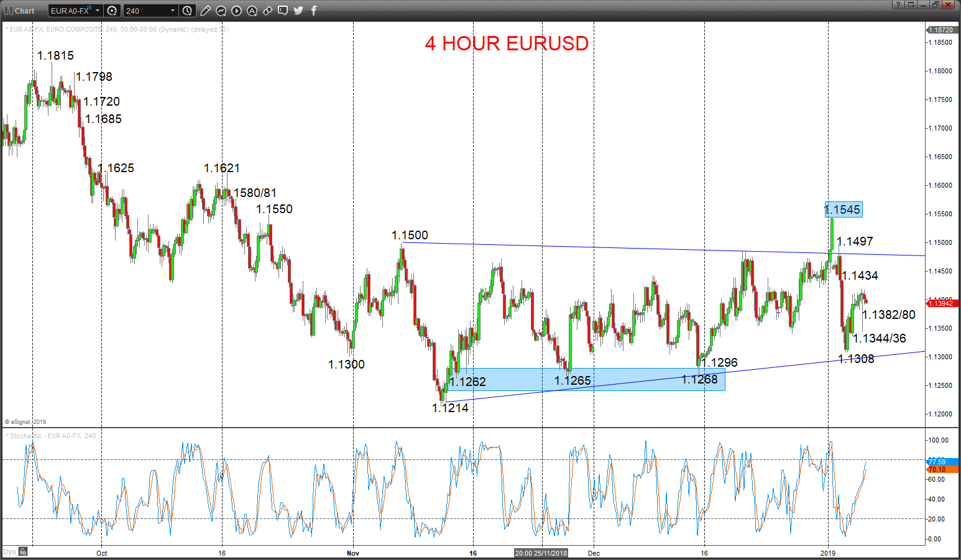Expand the 240 interval dropdown arrow

(x=173, y=11)
